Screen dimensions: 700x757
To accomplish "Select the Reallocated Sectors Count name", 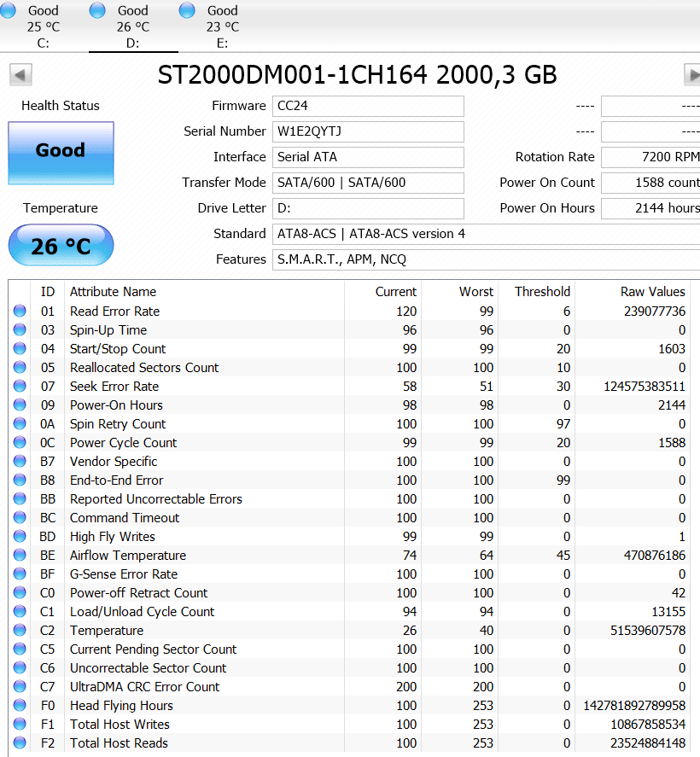I will coord(144,368).
